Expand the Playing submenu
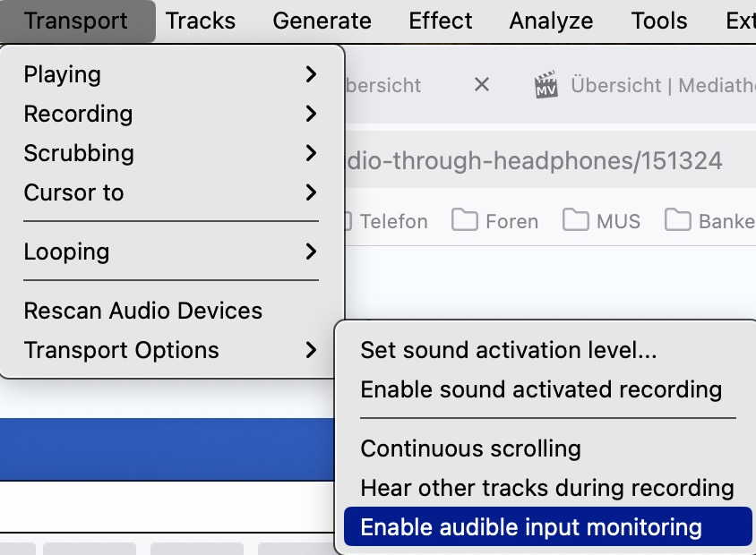 pos(170,74)
